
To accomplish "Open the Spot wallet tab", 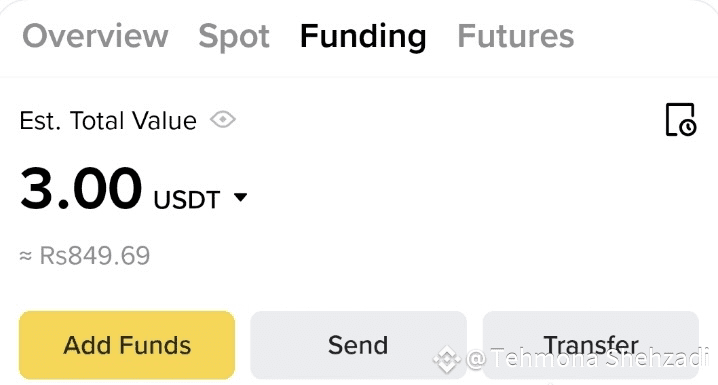I will [234, 37].
